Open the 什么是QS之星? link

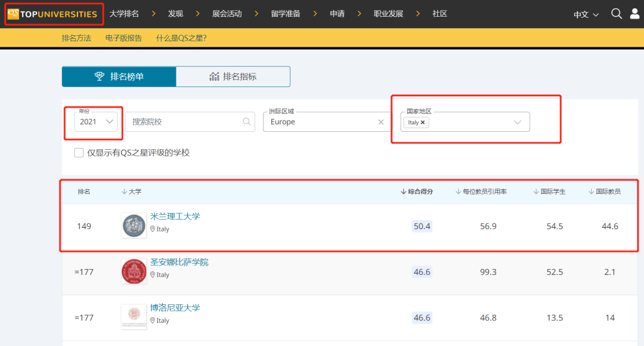pos(181,38)
